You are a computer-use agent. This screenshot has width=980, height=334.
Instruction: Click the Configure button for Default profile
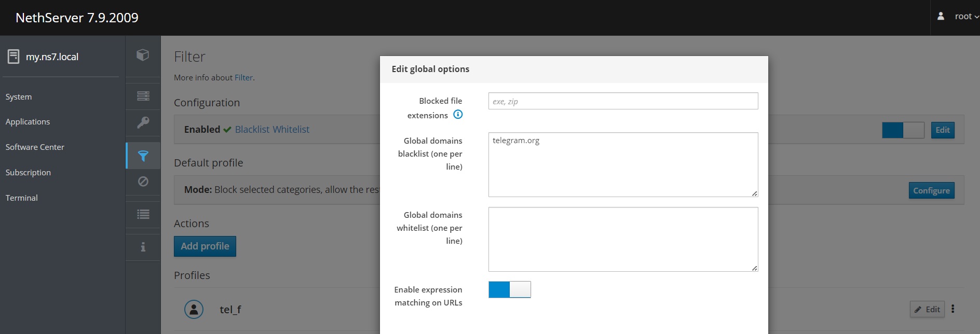[931, 191]
